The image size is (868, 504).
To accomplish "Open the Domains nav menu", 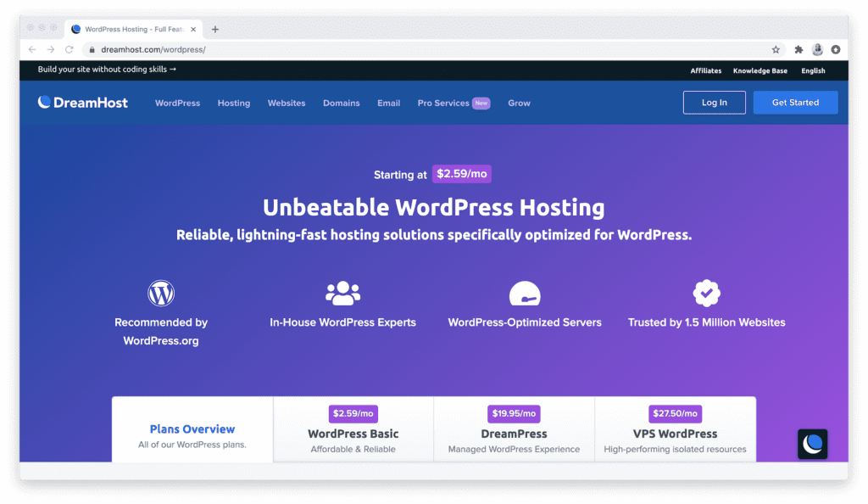I will point(341,103).
